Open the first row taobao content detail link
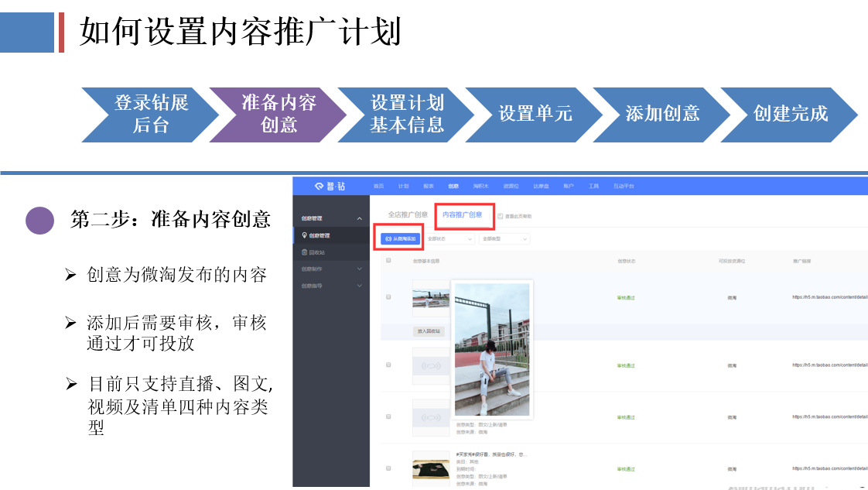Screen dimensions: 868x490 830,297
